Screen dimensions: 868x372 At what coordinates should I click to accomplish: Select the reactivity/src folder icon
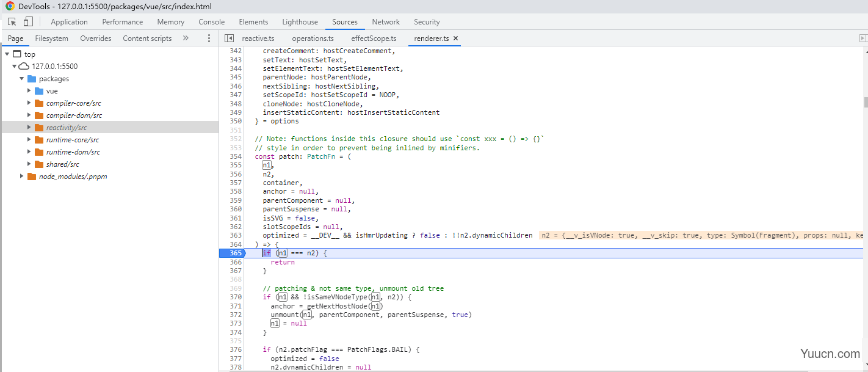coord(39,127)
